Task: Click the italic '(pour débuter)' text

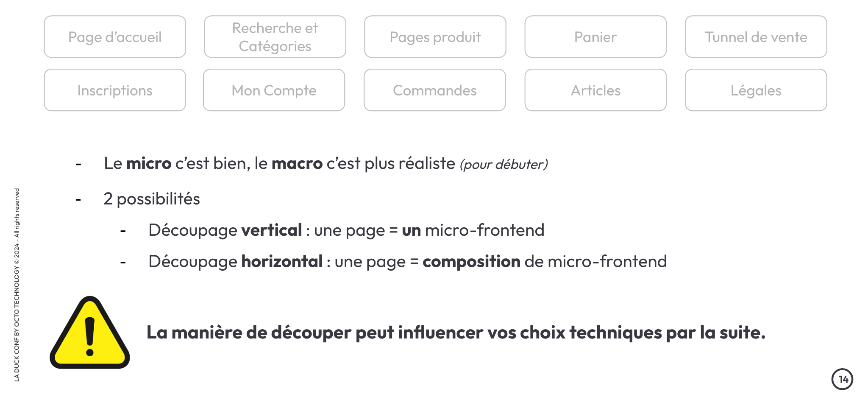Action: [504, 164]
